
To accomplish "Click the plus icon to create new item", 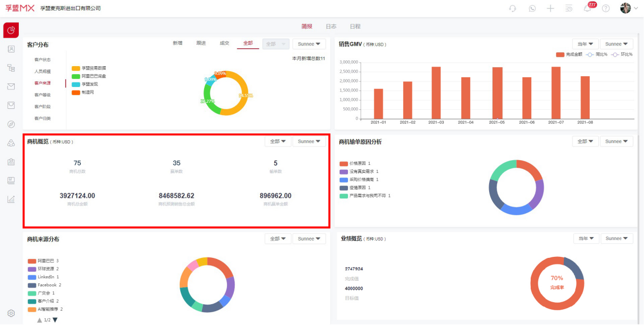I will point(550,8).
